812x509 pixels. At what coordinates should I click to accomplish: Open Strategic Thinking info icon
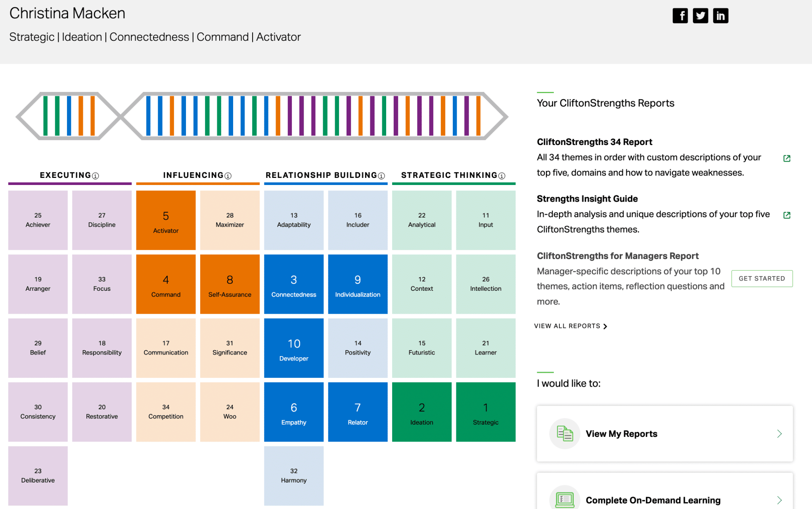pyautogui.click(x=502, y=176)
